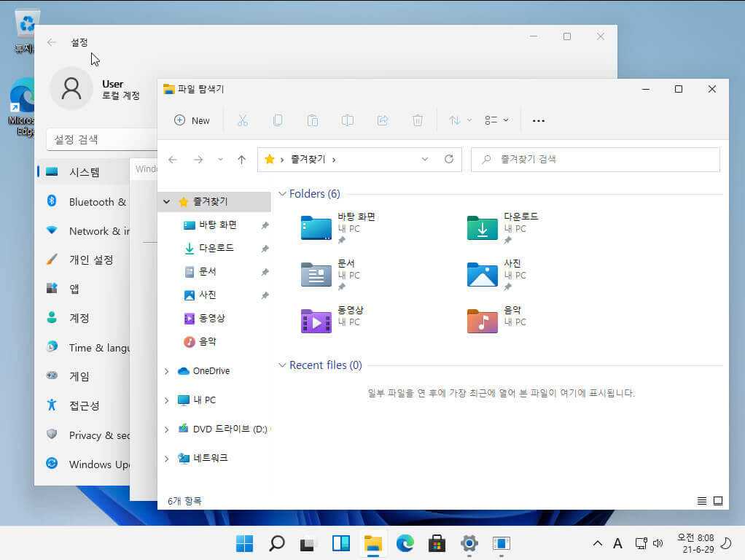The height and width of the screenshot is (560, 745).
Task: Collapse the 즐겨찾기 tree node
Action: (167, 201)
